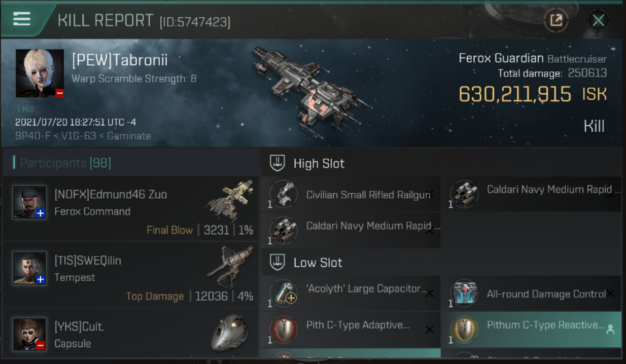Open Tabronii's character portrait
Viewport: 626px width, 364px height.
click(x=40, y=73)
